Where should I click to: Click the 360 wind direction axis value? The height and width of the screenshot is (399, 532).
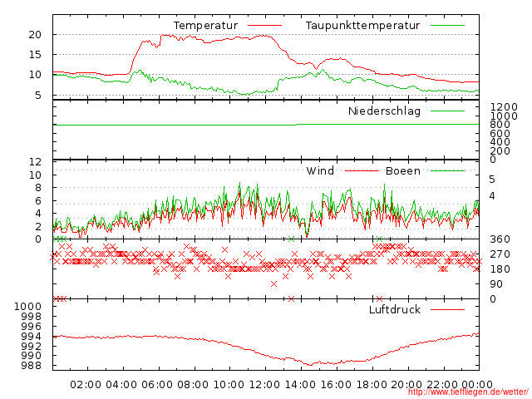tap(500, 239)
